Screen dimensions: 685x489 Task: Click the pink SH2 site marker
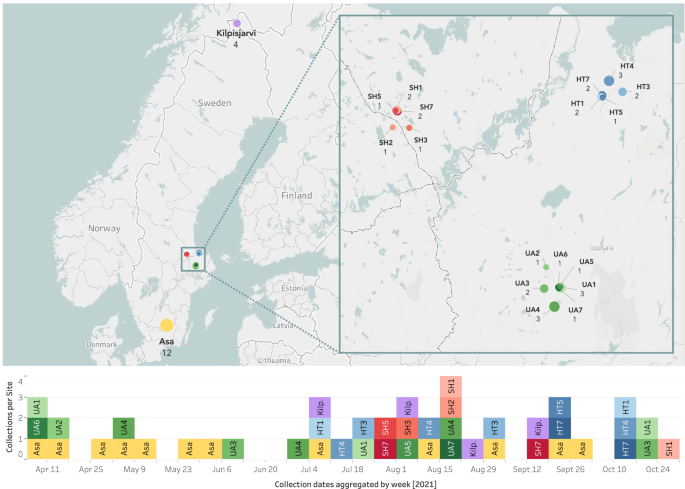pos(392,127)
